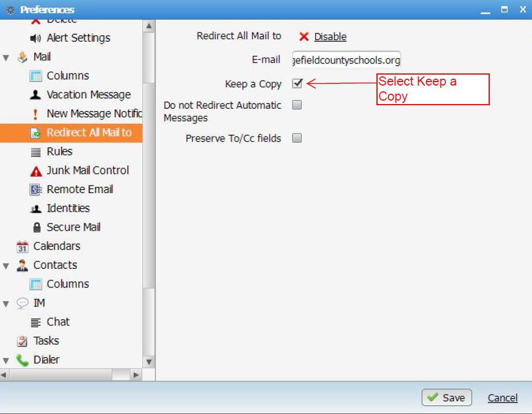532x414 pixels.
Task: Tick the Preserve To/Cc fields checkbox
Action: click(297, 138)
